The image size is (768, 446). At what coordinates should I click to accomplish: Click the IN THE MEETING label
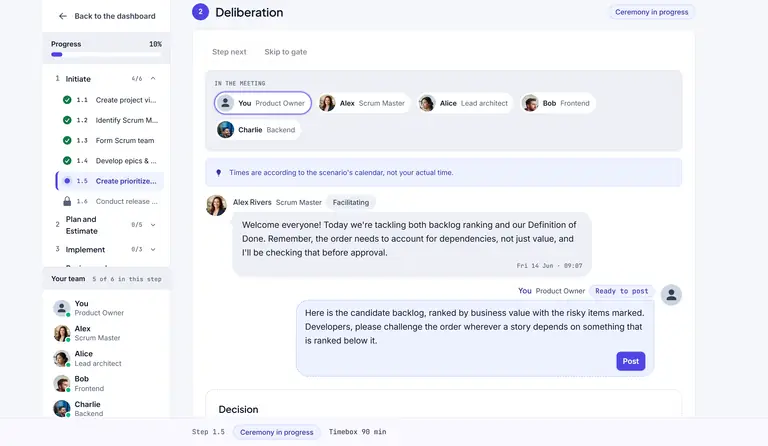point(240,83)
